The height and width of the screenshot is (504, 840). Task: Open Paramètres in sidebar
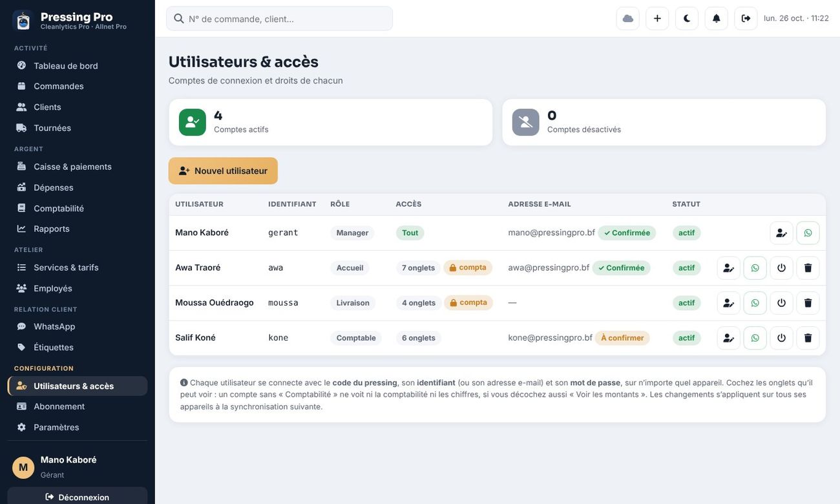click(78, 427)
